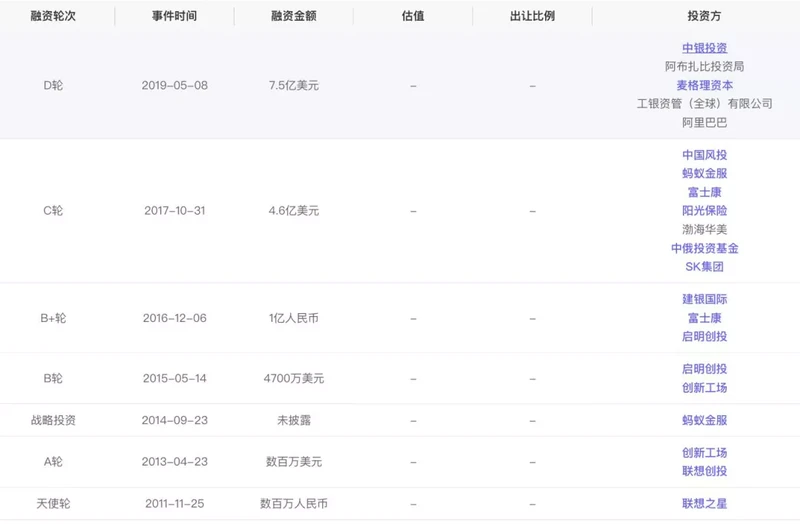The image size is (800, 524).
Task: Click the 阳光保险 investor link
Action: (704, 211)
